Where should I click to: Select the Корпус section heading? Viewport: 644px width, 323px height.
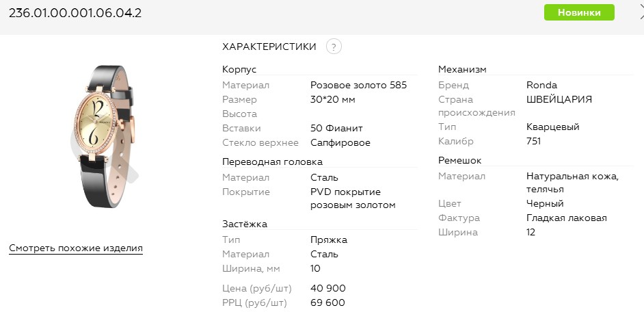click(239, 70)
